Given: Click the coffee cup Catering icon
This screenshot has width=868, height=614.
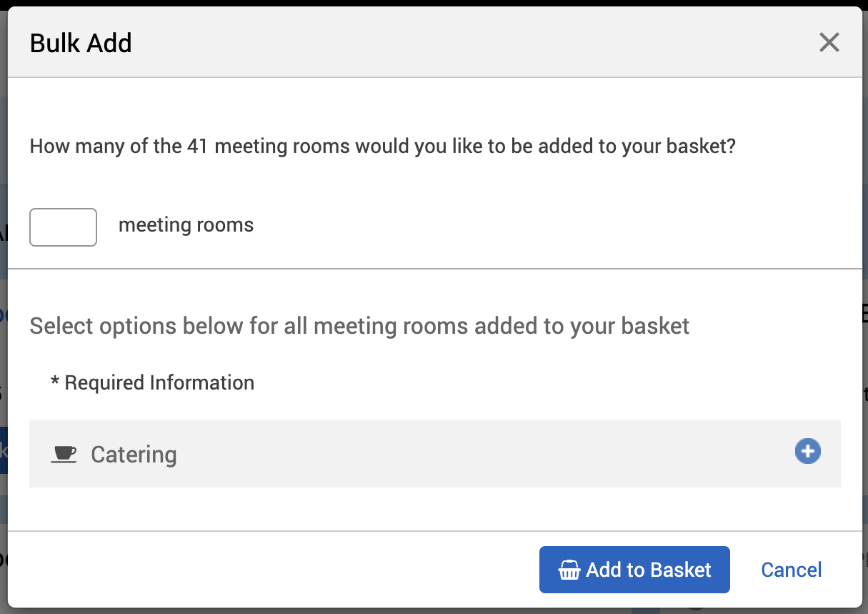Looking at the screenshot, I should tap(64, 454).
